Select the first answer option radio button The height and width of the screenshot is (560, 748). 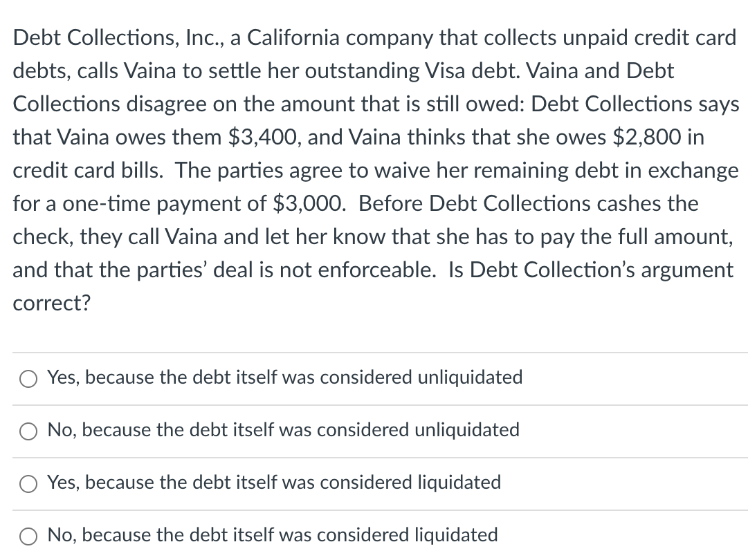(x=28, y=378)
